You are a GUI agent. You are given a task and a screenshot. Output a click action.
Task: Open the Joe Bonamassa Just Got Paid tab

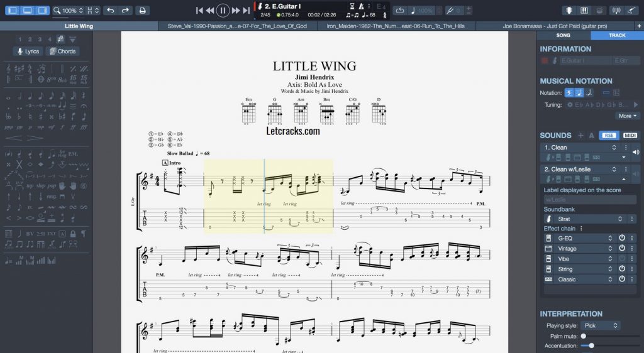coord(555,26)
